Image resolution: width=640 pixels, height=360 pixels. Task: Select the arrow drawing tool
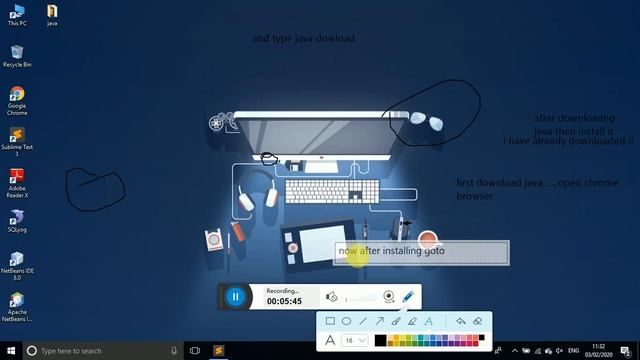380,321
